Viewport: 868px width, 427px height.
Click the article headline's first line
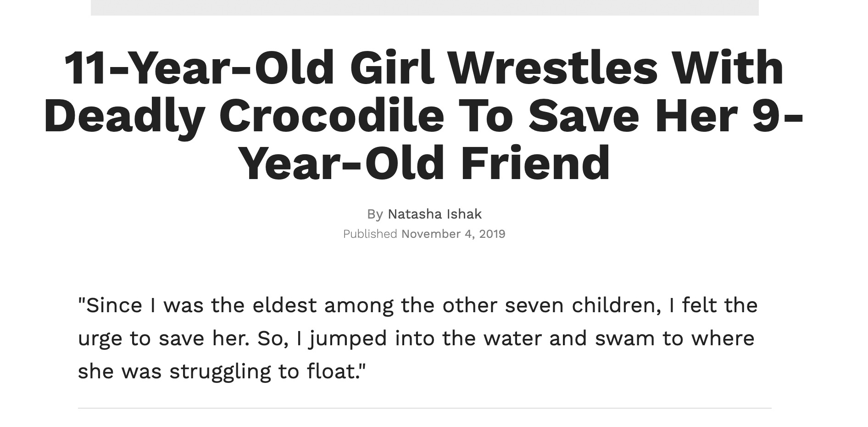424,68
